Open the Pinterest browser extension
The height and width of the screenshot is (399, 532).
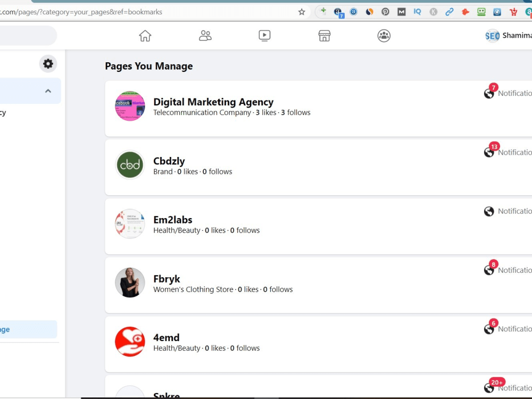tap(385, 12)
